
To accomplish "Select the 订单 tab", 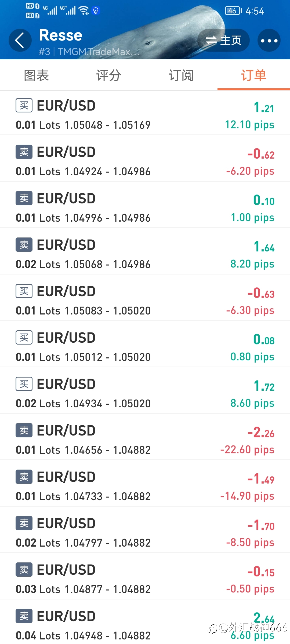I will [254, 75].
